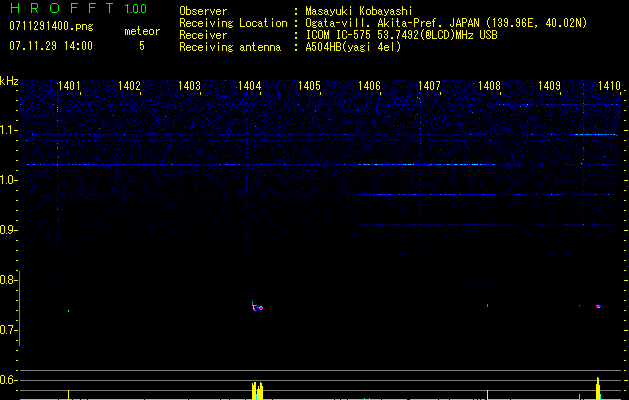Image resolution: width=629 pixels, height=400 pixels.
Task: Click the 1410 time marker
Action: coord(609,86)
